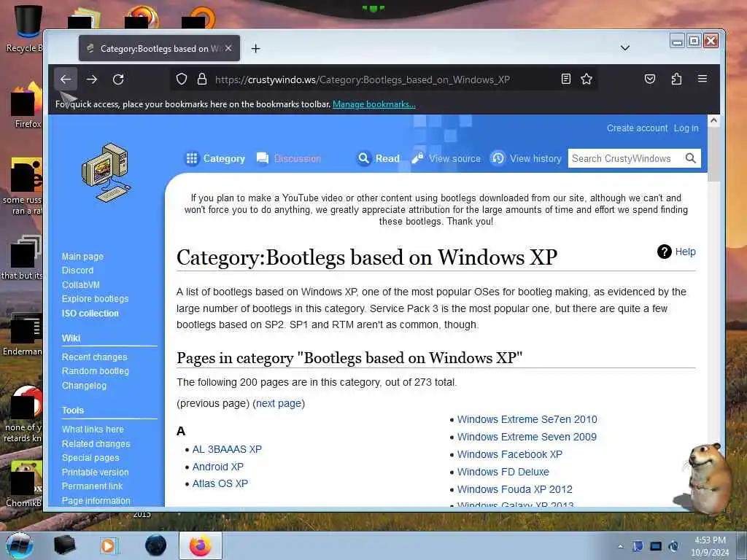Open Special pages link
Image resolution: width=747 pixels, height=560 pixels.
pos(90,458)
